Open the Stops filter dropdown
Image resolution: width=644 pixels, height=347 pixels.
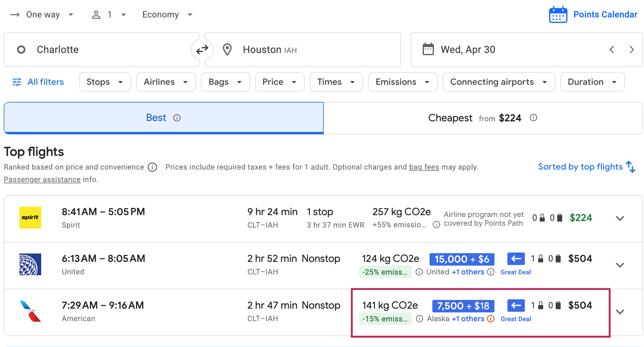click(x=105, y=82)
